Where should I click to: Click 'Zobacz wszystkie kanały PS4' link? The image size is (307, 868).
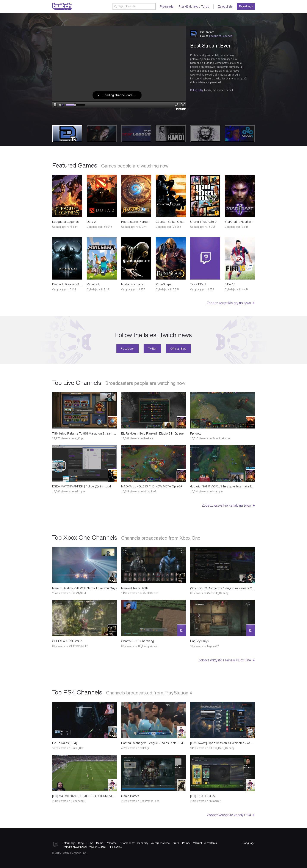(231, 815)
